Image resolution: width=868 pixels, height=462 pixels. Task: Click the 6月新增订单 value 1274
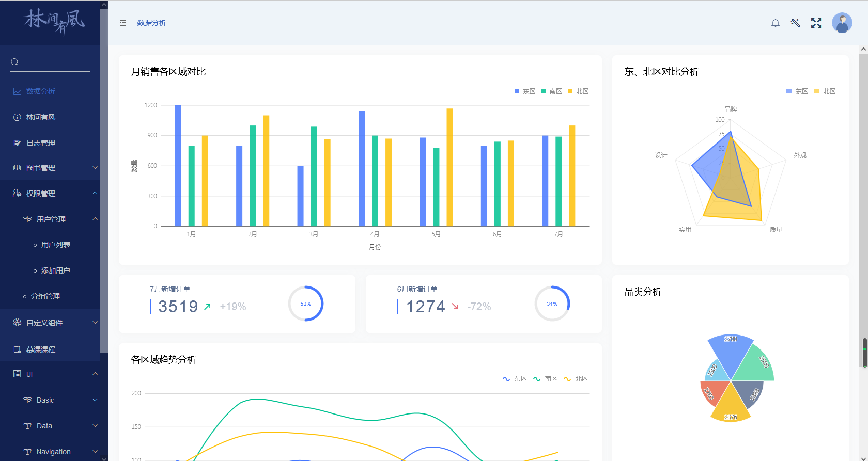point(425,307)
